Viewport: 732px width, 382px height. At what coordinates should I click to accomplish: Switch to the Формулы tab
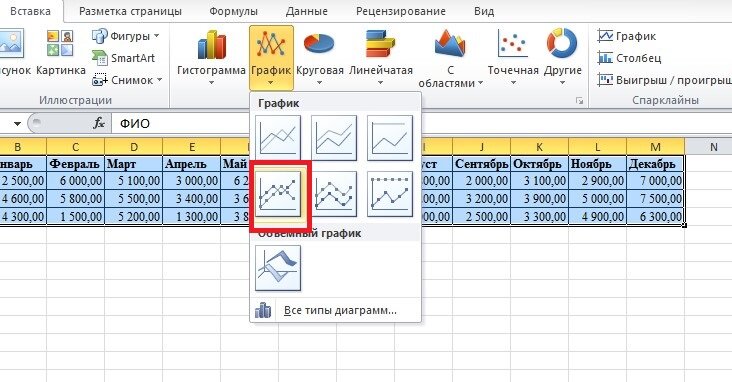coord(233,11)
